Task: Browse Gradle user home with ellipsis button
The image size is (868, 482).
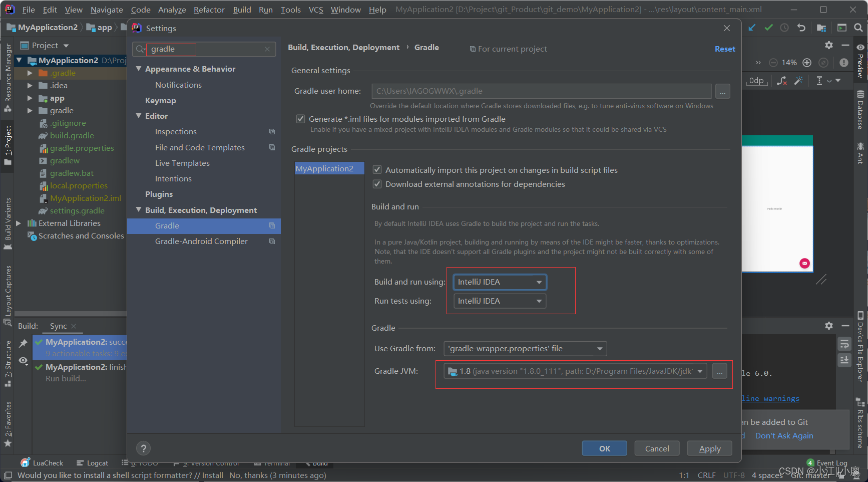Action: click(x=722, y=91)
